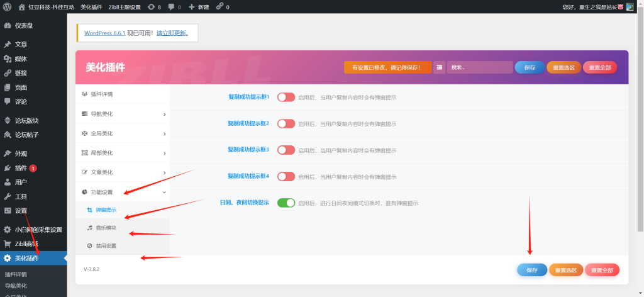The image size is (644, 297).
Task: Click the 仪表盘 dashboard icon
Action: [x=8, y=25]
